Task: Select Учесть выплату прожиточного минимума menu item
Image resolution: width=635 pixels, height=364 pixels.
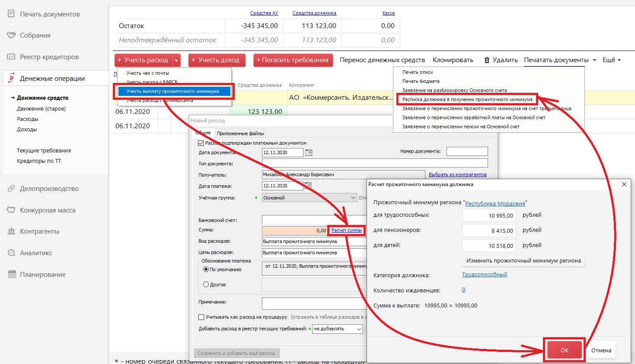Action: tap(173, 91)
